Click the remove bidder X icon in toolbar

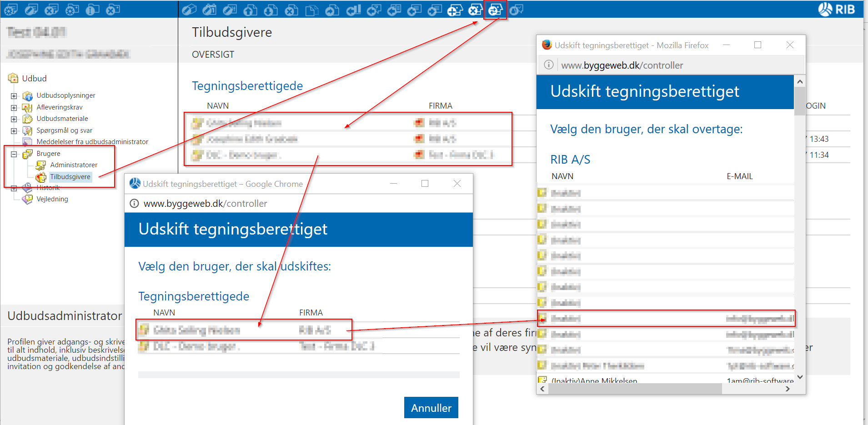click(x=475, y=10)
